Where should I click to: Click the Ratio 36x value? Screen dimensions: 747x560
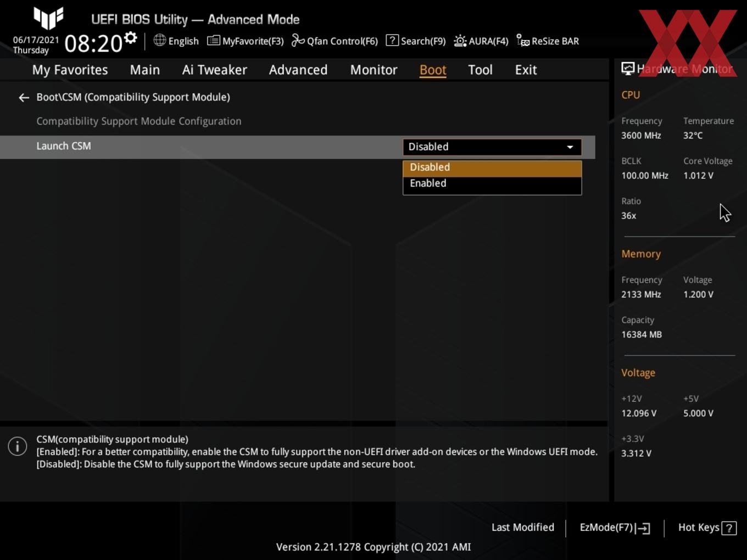pyautogui.click(x=628, y=216)
